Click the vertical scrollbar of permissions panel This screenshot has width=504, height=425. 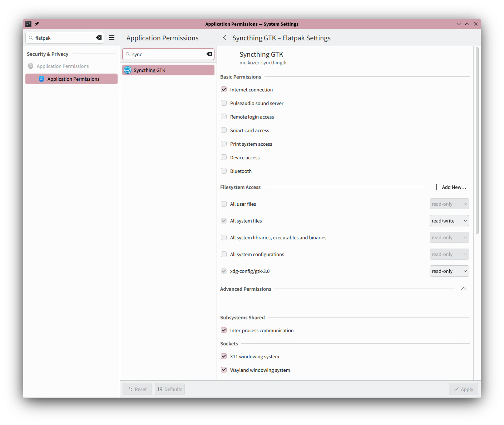click(x=477, y=141)
